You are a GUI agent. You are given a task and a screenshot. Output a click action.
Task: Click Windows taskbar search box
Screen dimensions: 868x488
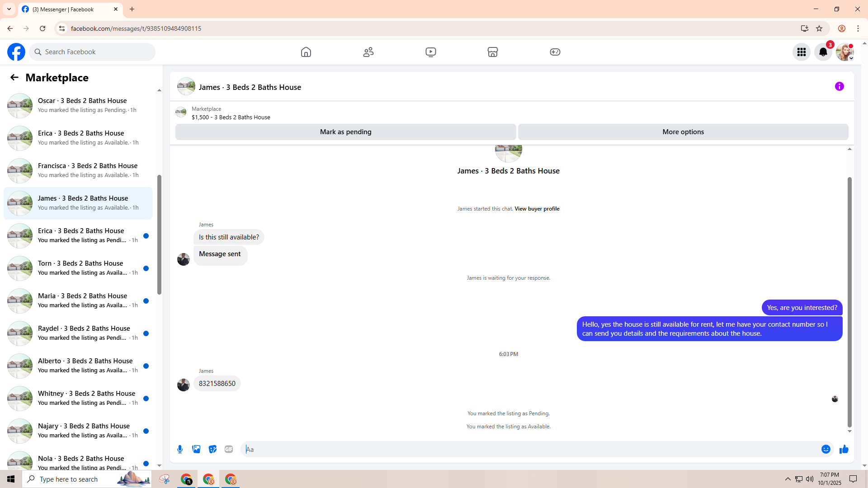click(x=87, y=479)
